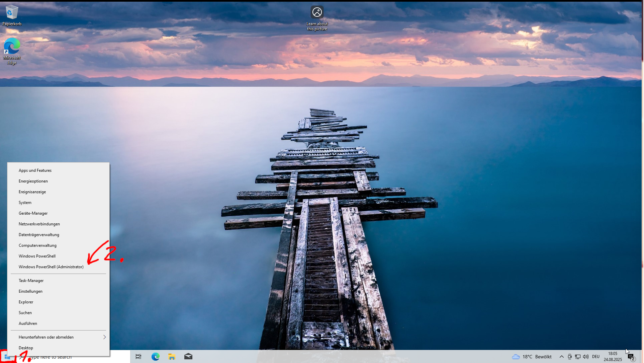
Task: Open Geräte-Manager from the menu
Action: tap(33, 213)
